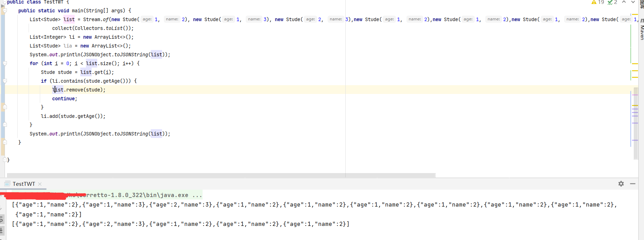
Task: Click the last System.out.println statement
Action: click(100, 134)
